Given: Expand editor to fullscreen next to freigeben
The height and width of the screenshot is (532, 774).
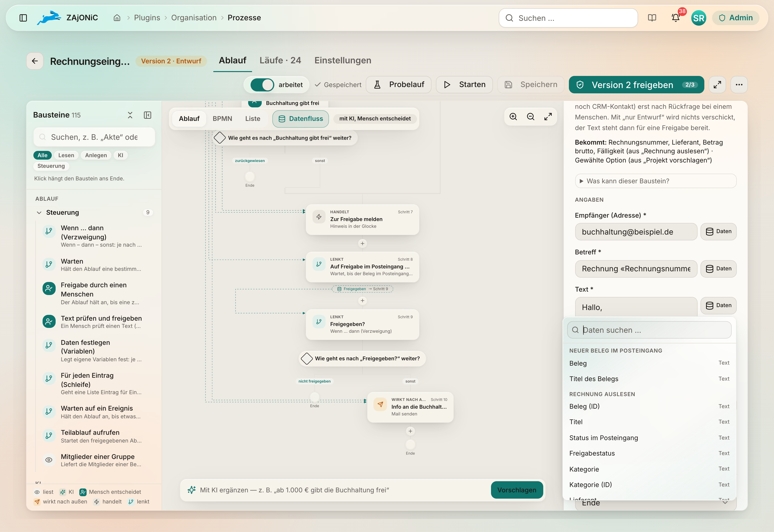Looking at the screenshot, I should click(x=717, y=85).
